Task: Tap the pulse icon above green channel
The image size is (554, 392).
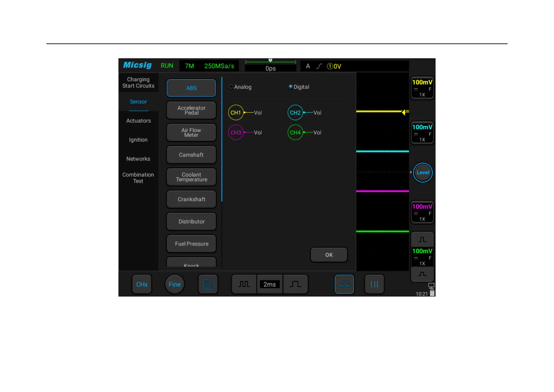Action: tap(422, 240)
